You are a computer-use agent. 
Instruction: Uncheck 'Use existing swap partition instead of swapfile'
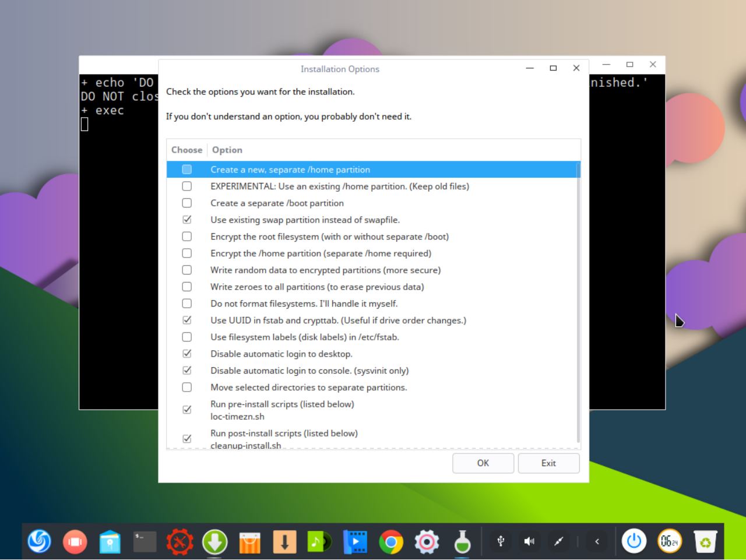[x=186, y=220]
